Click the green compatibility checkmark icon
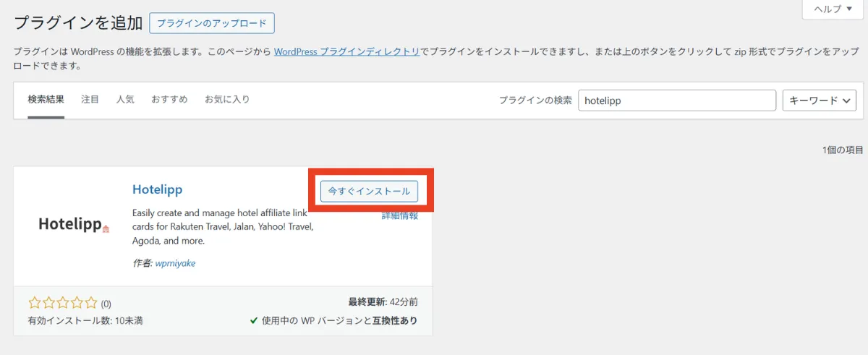This screenshot has height=355, width=868. click(254, 320)
